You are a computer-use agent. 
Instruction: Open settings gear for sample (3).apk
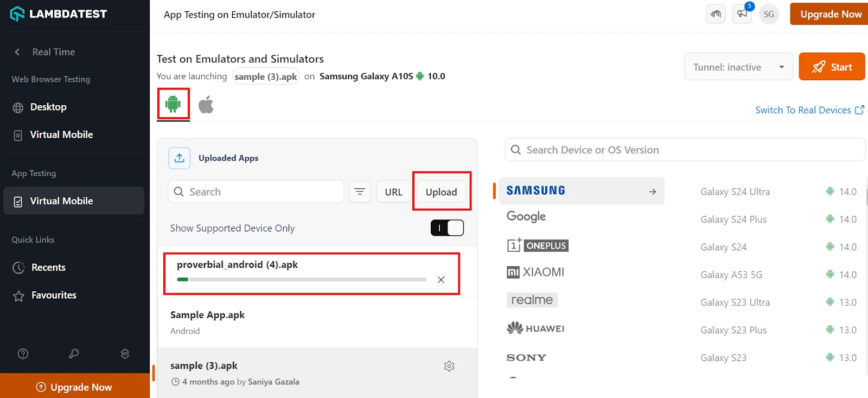pos(449,366)
